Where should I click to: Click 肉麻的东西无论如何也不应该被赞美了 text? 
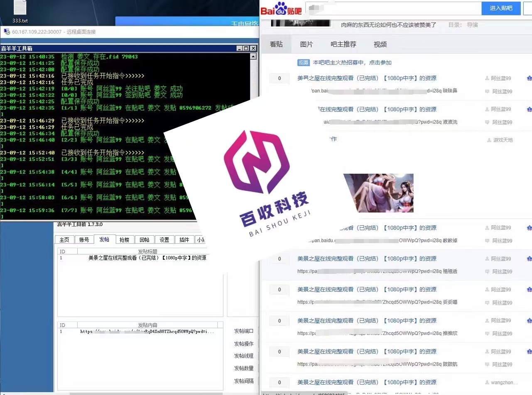pos(389,25)
